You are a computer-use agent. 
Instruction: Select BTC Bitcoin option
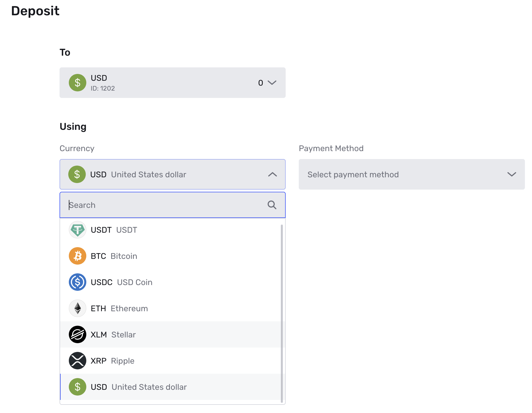(x=114, y=256)
